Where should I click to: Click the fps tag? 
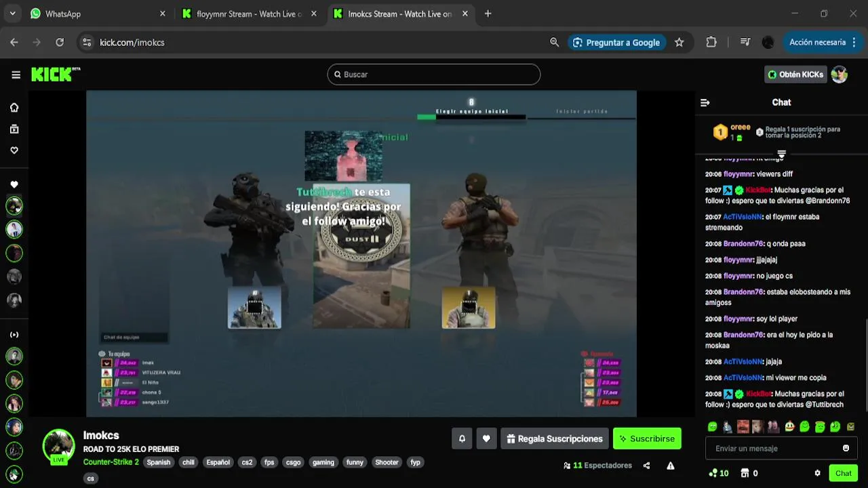(x=269, y=462)
